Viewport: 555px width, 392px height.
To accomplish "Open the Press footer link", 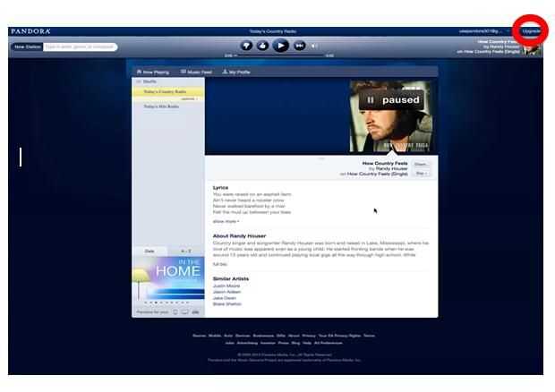I will (x=283, y=343).
